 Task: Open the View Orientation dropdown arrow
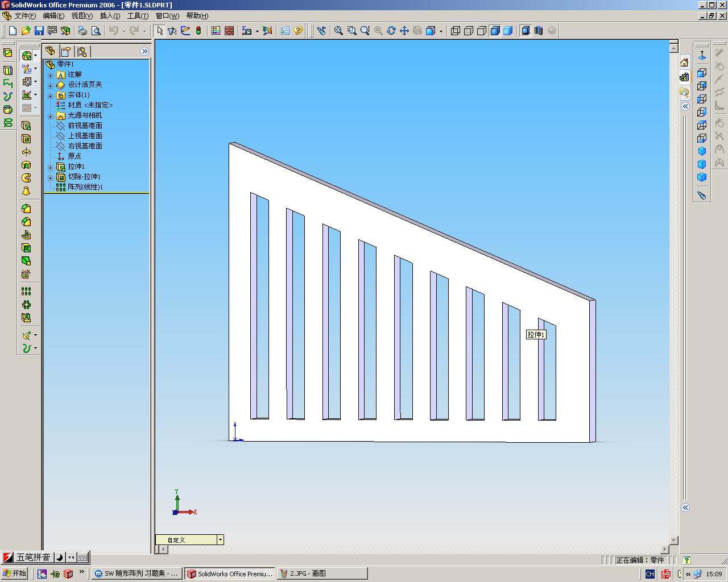click(x=441, y=31)
